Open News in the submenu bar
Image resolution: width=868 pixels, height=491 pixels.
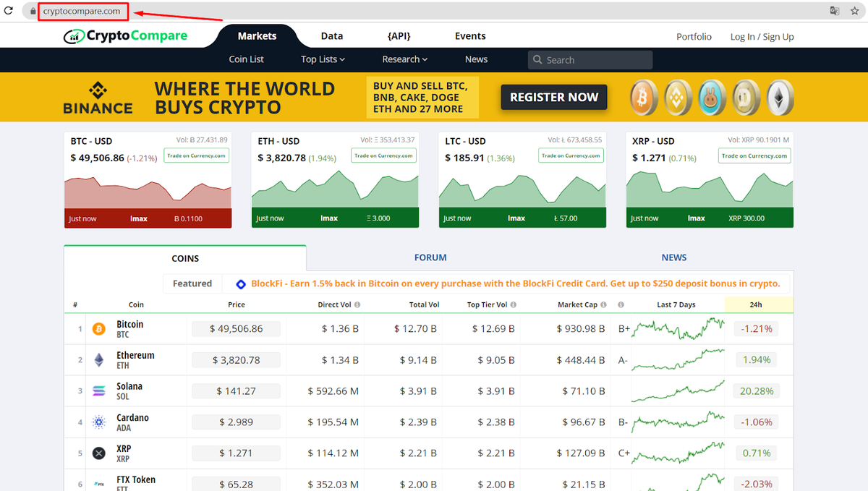pos(476,59)
